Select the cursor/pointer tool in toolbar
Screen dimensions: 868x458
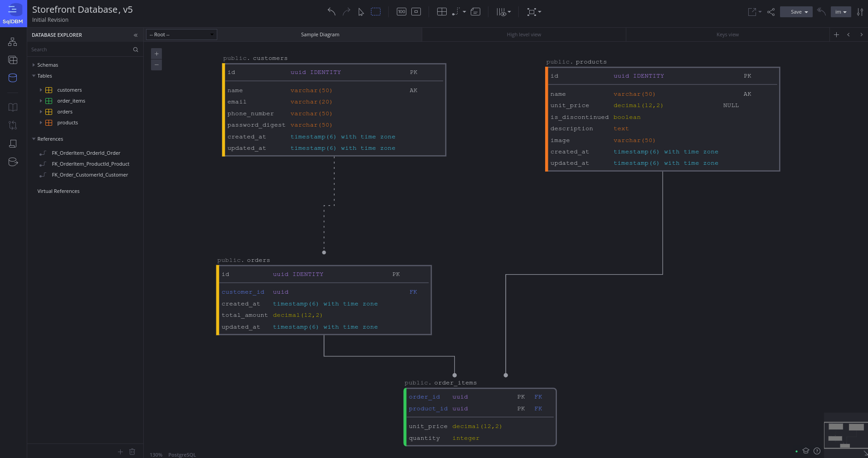coord(361,12)
